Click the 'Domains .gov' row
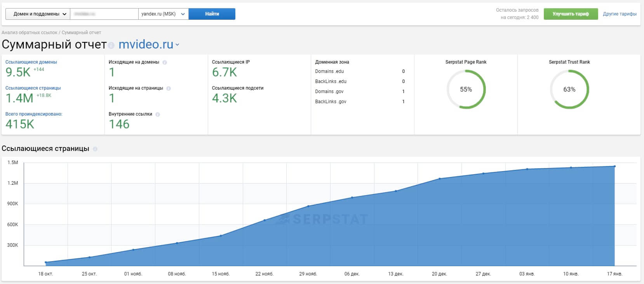Viewport: 644px width, 284px height. point(360,92)
